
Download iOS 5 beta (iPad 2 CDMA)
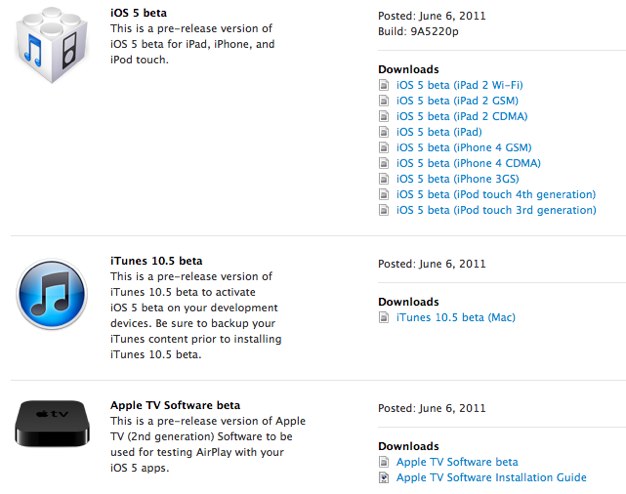462,116
